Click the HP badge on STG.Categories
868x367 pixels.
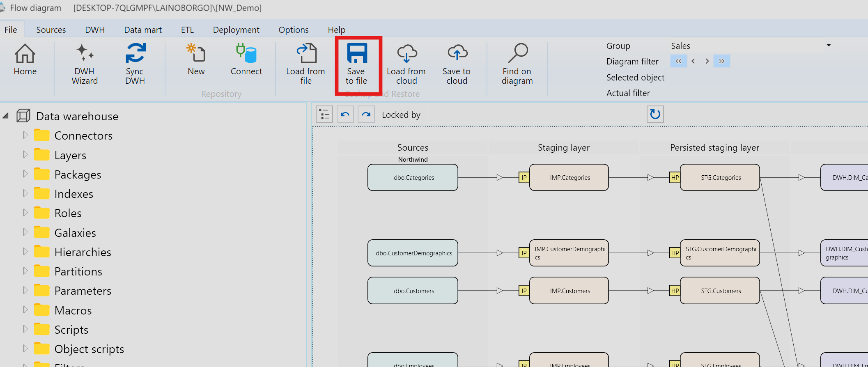coord(675,177)
